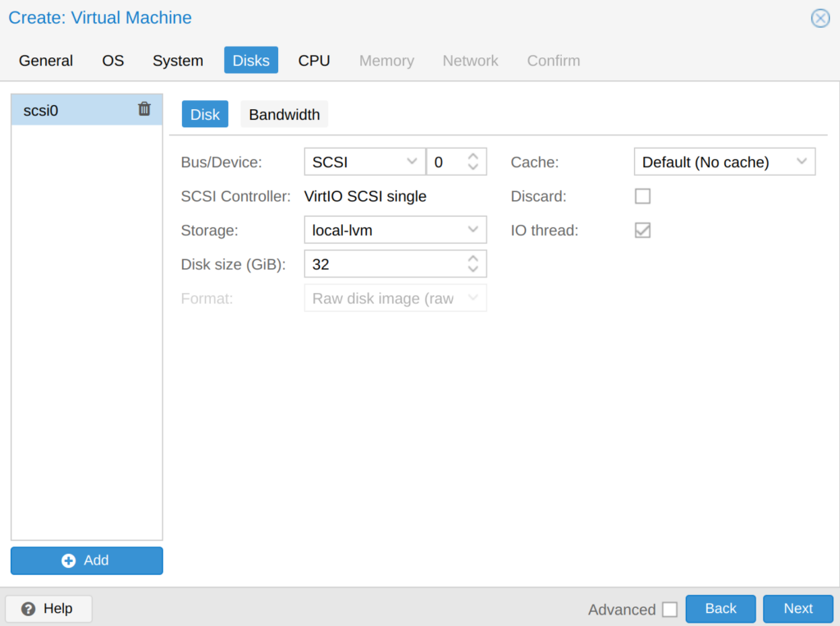Go to the System tab

point(177,60)
